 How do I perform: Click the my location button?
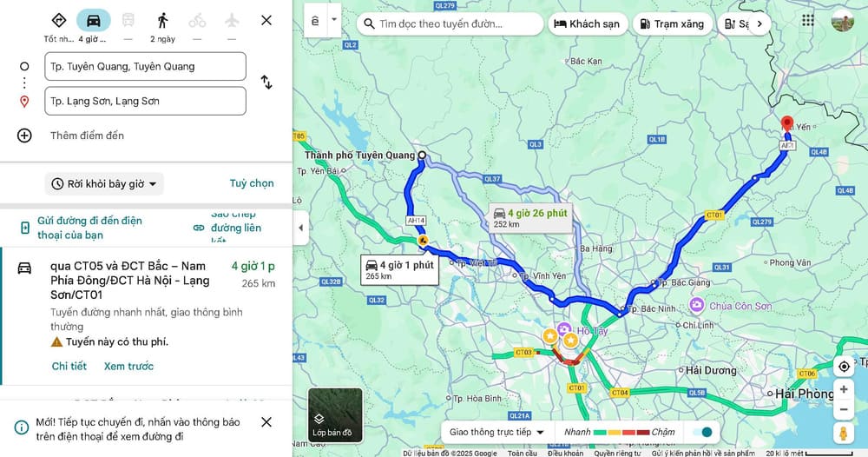point(844,366)
